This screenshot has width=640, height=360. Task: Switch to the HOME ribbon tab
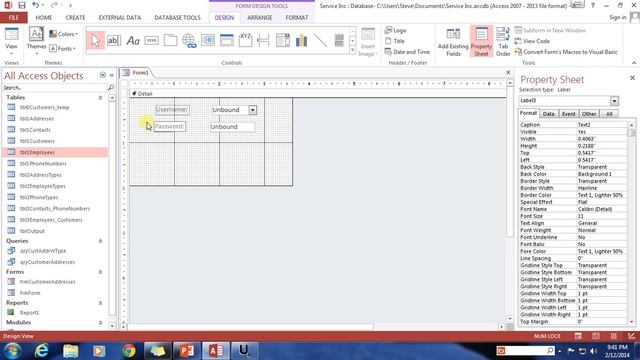(44, 18)
